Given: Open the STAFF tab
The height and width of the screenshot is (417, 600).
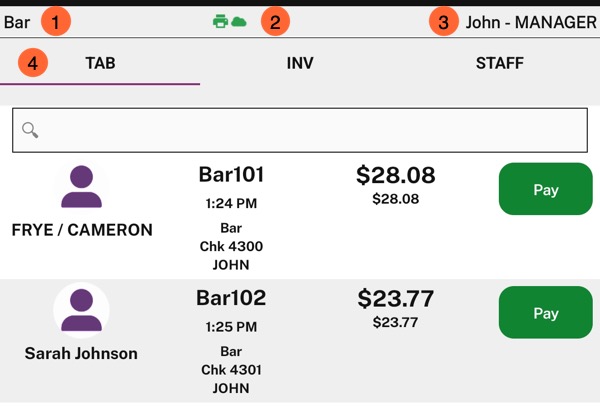Looking at the screenshot, I should point(500,63).
